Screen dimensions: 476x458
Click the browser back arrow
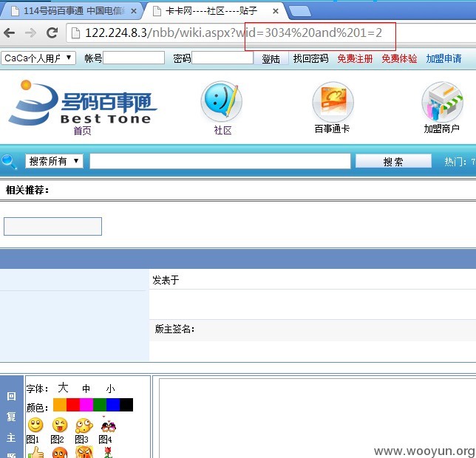point(10,33)
